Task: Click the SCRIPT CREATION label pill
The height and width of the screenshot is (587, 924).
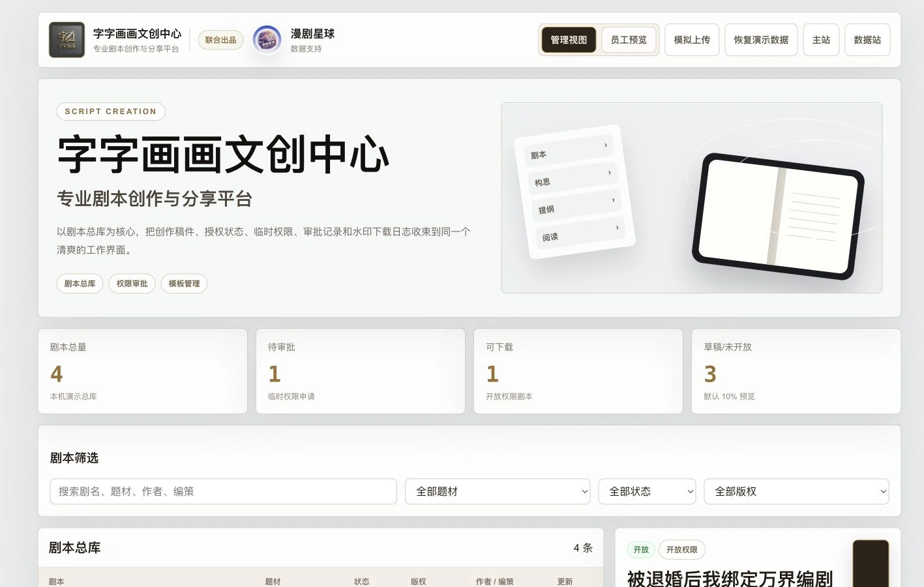Action: pos(111,112)
